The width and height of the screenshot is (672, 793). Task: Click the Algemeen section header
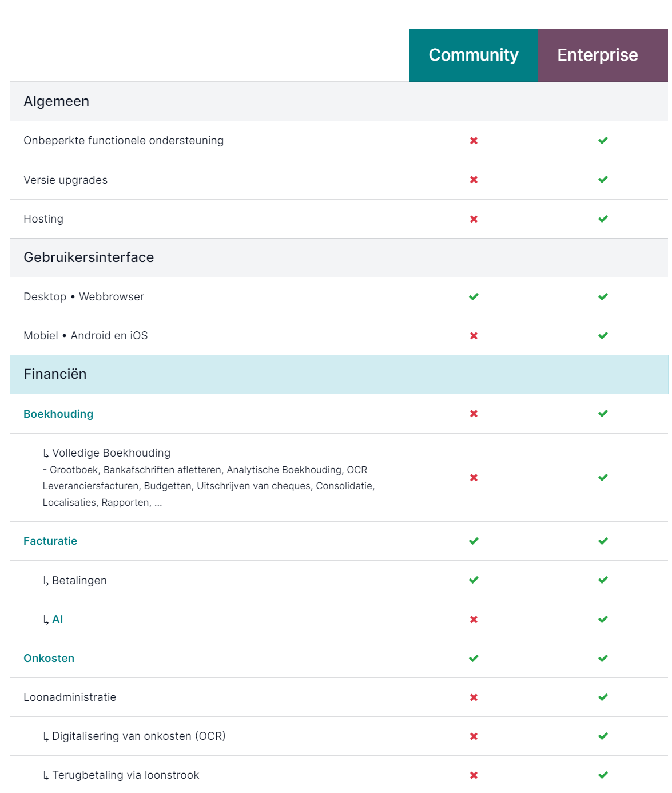pyautogui.click(x=339, y=101)
